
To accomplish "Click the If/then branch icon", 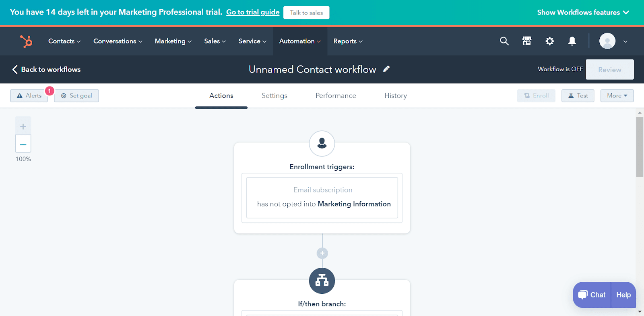I will tap(322, 281).
